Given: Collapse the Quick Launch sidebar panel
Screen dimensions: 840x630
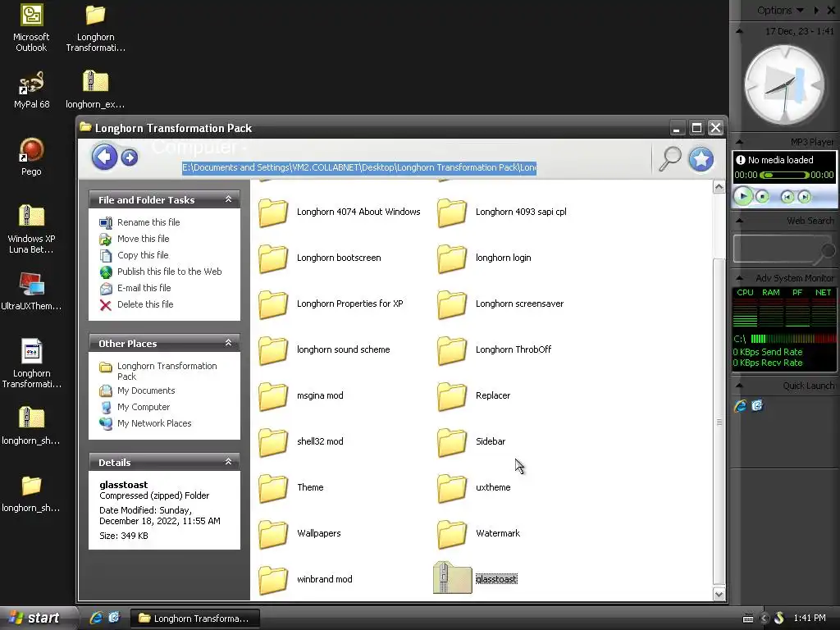Looking at the screenshot, I should (739, 386).
